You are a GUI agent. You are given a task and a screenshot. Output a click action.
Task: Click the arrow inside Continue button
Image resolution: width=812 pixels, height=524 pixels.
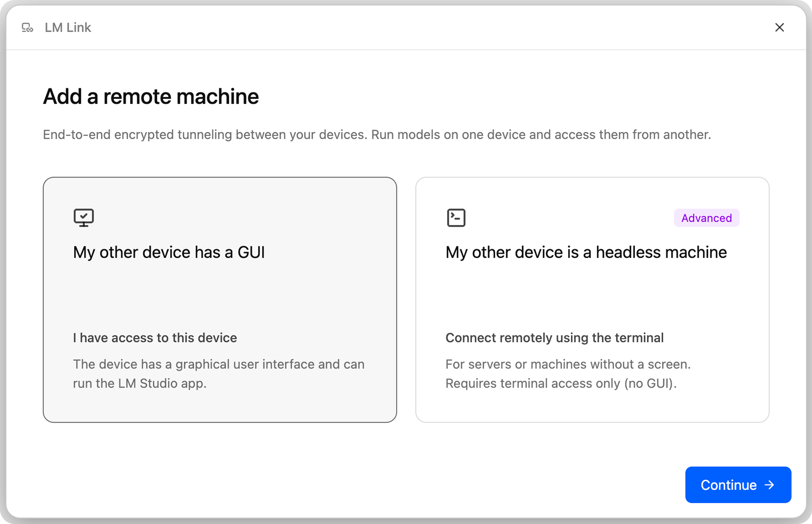(769, 485)
